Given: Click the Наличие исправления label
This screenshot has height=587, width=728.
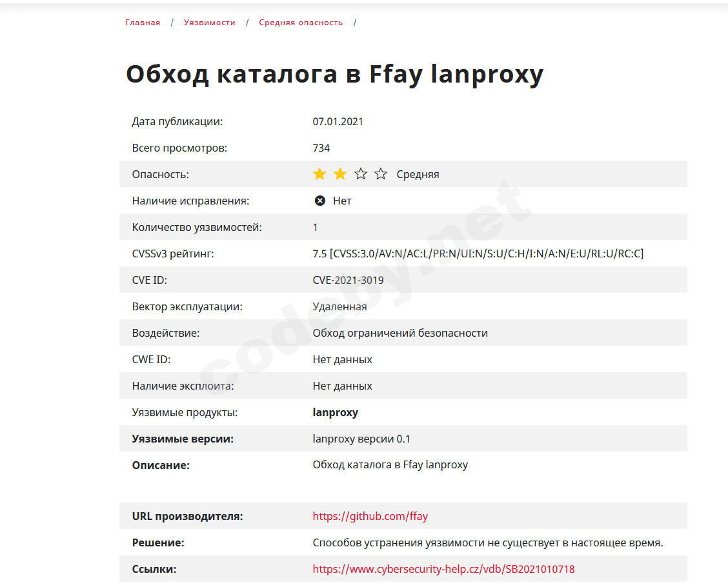Looking at the screenshot, I should (x=190, y=201).
